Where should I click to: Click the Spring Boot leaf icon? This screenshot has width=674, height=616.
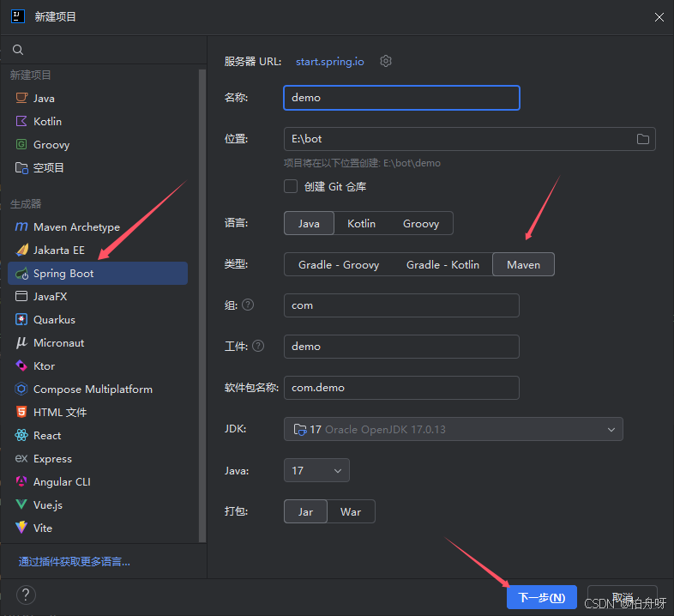tap(21, 274)
